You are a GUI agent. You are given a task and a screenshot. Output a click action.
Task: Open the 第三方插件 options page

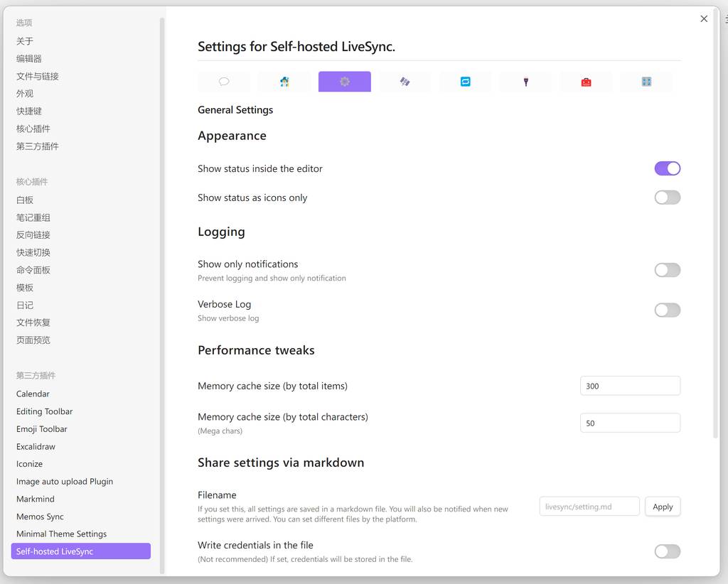click(x=38, y=146)
